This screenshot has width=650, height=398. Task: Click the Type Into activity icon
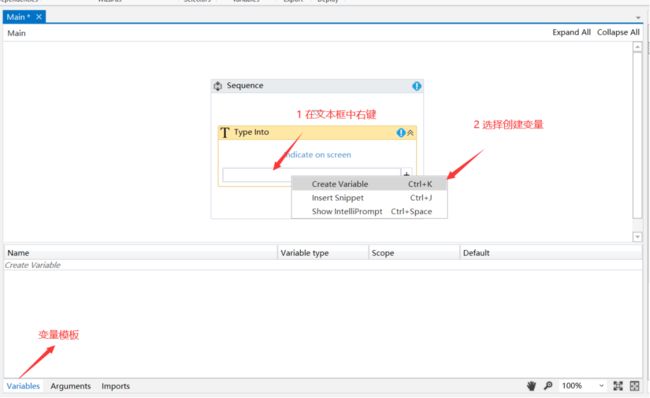(225, 133)
